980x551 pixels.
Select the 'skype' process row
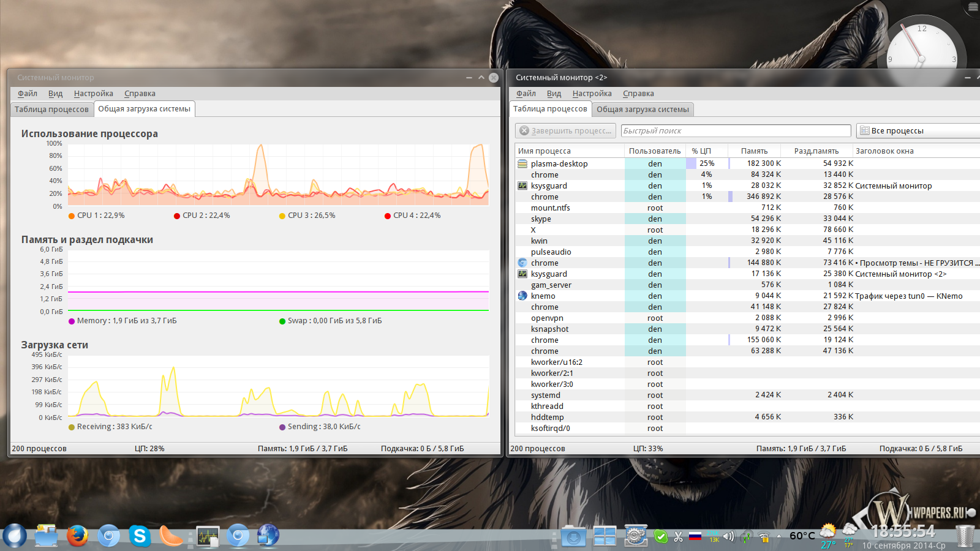tap(748, 219)
